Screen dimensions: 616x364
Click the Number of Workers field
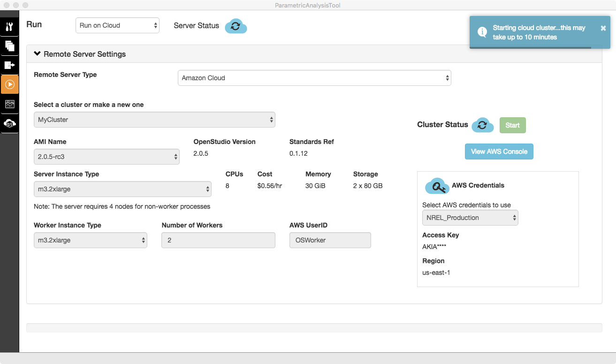coord(218,240)
